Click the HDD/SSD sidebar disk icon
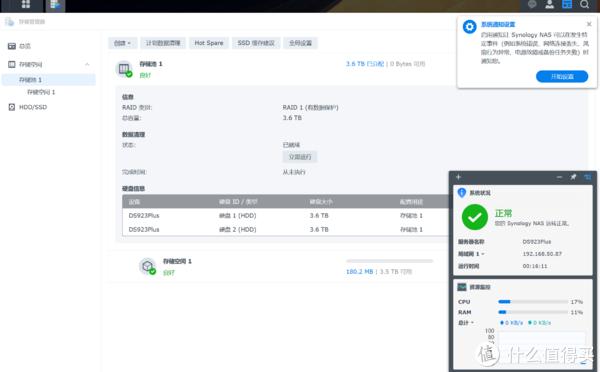The image size is (600, 372). [x=12, y=107]
